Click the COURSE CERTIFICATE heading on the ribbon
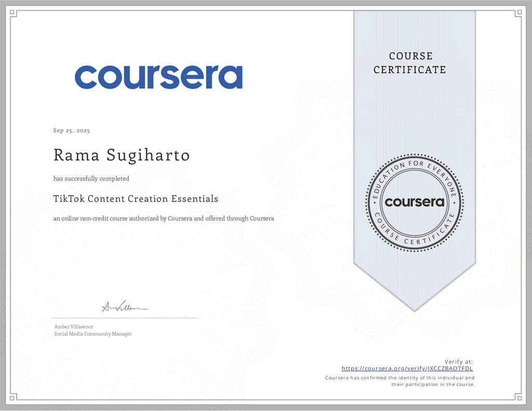This screenshot has height=411, width=532. pyautogui.click(x=410, y=63)
